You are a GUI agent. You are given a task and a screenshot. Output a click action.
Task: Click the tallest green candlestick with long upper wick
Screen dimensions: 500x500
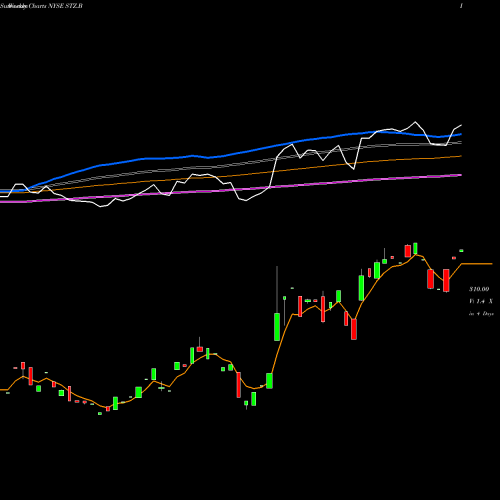pyautogui.click(x=277, y=327)
